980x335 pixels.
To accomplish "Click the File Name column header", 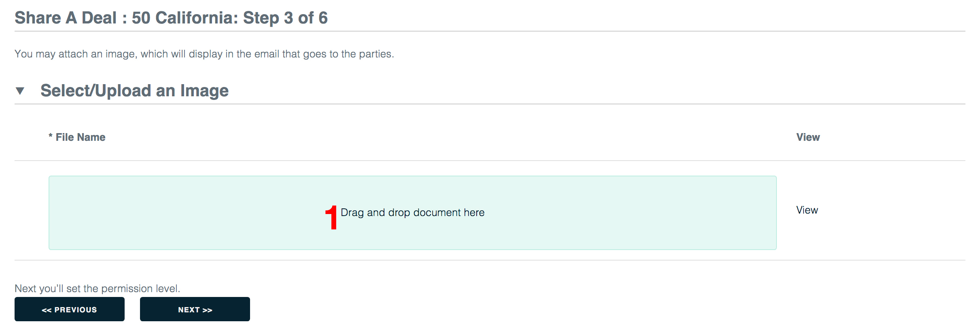I will coord(77,137).
